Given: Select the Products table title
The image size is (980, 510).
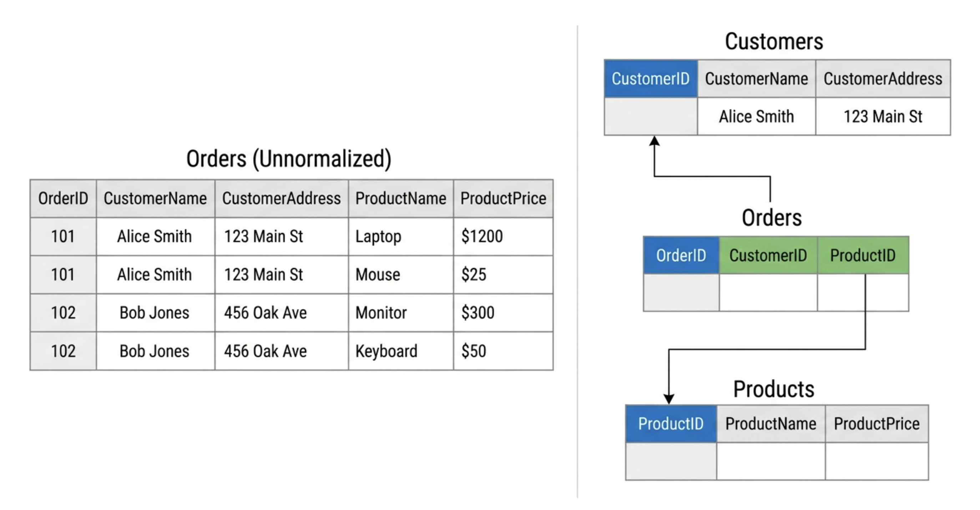Looking at the screenshot, I should [773, 389].
